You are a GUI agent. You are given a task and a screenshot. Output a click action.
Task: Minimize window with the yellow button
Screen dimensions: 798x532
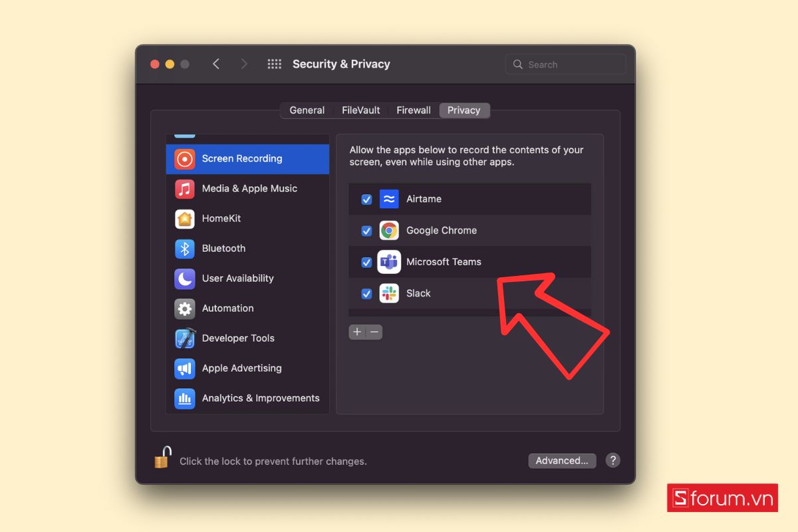point(170,64)
